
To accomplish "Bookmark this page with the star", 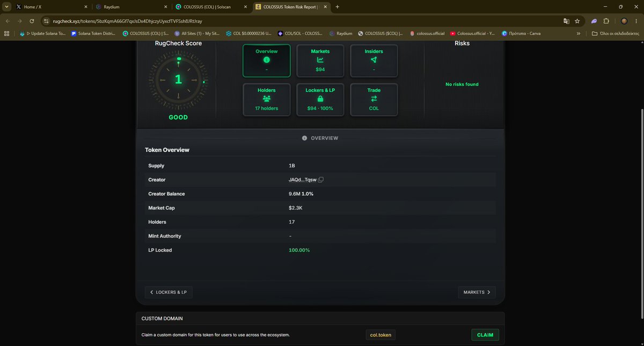I will [x=577, y=21].
